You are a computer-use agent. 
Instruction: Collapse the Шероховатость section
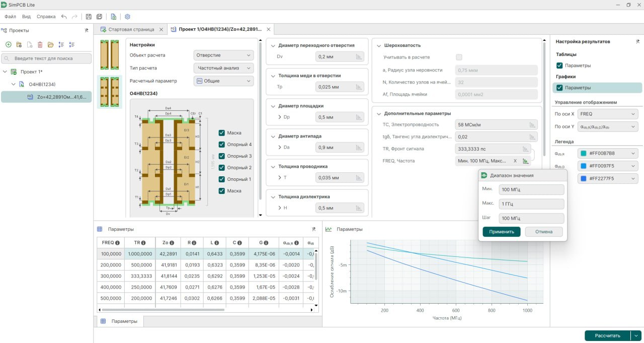click(379, 45)
